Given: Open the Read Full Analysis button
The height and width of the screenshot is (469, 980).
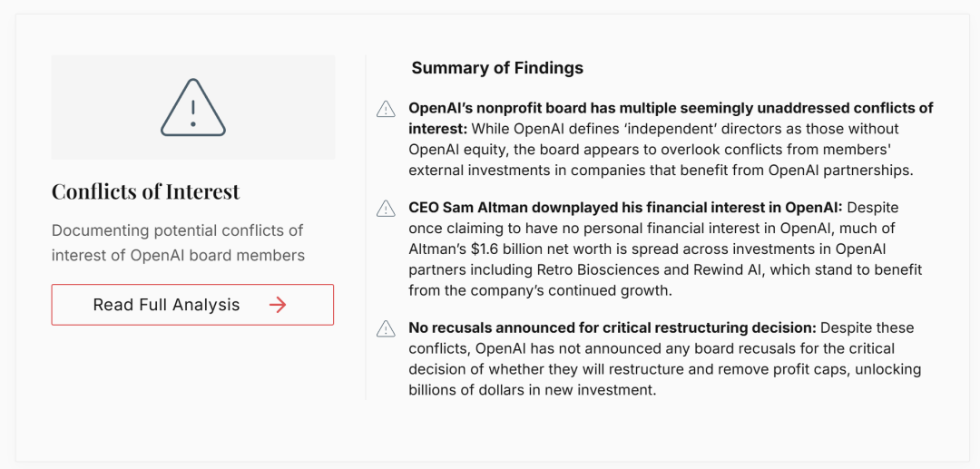Looking at the screenshot, I should [x=192, y=305].
